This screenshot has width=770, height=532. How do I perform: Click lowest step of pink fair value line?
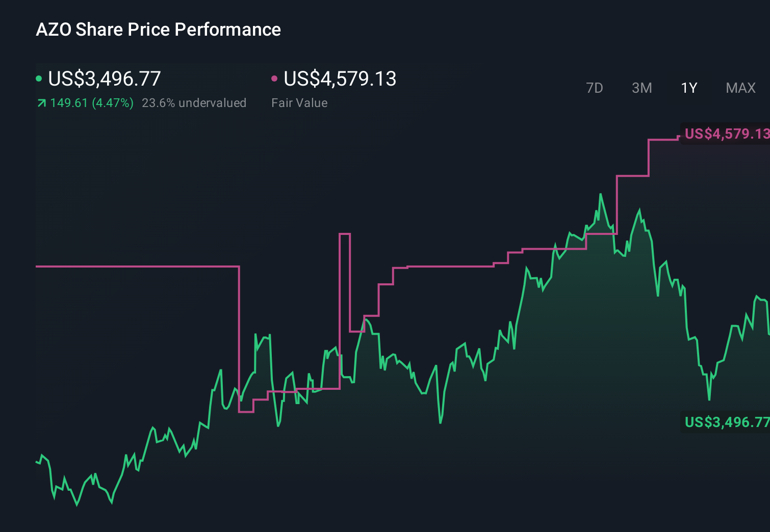[x=246, y=412]
